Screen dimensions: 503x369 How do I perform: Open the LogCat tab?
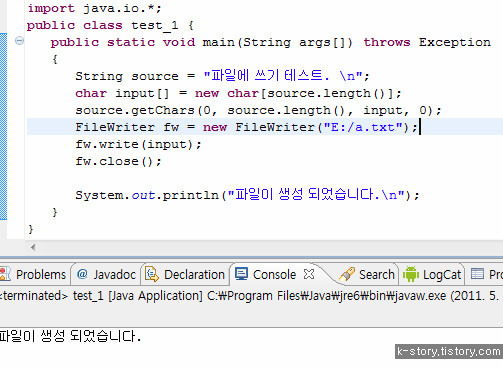pos(432,274)
